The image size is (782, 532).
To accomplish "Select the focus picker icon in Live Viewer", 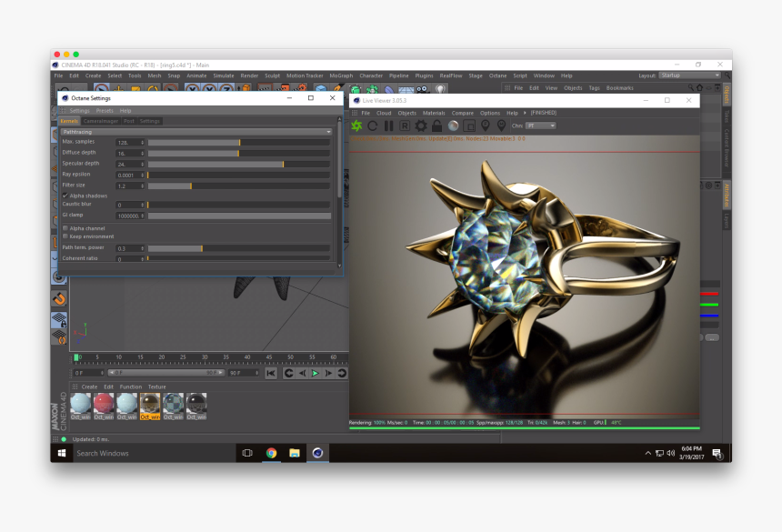I will pyautogui.click(x=486, y=127).
